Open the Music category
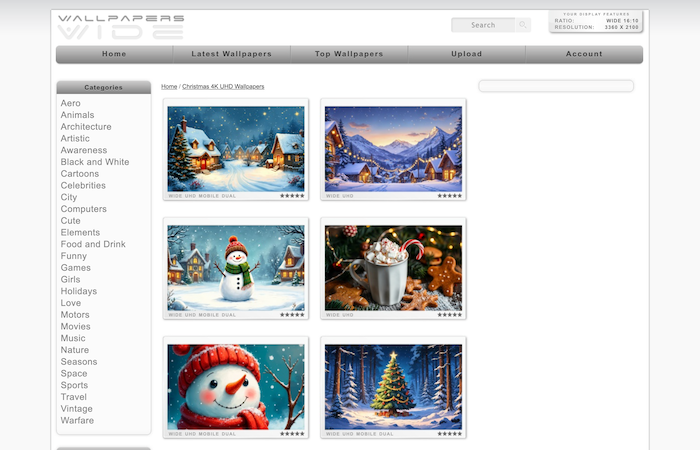 coord(73,338)
